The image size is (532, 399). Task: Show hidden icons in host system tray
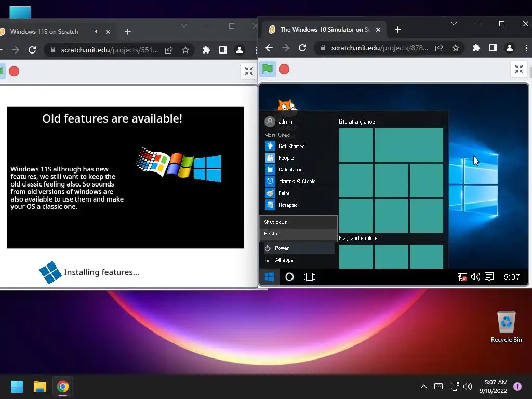coord(424,387)
